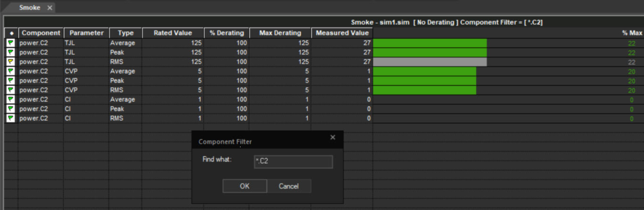Viewport: 644px width, 210px height.
Task: Click the flag icon for CVP Peak row
Action: (10, 80)
